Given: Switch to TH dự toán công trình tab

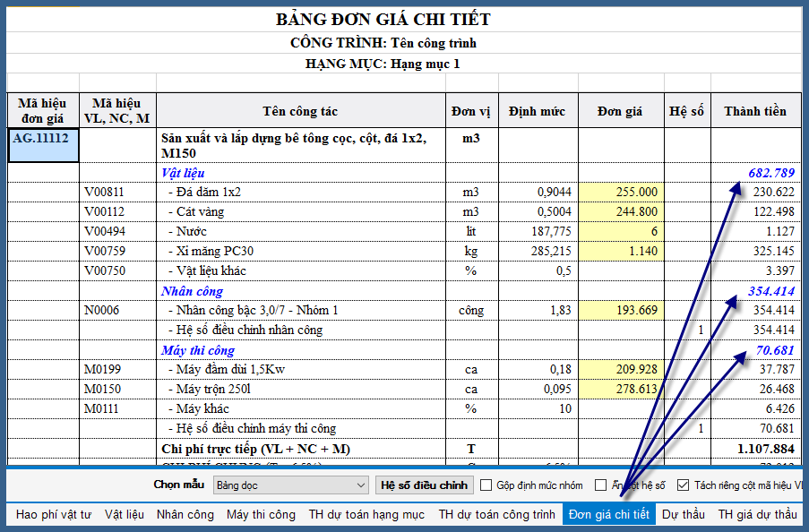Looking at the screenshot, I should [496, 515].
